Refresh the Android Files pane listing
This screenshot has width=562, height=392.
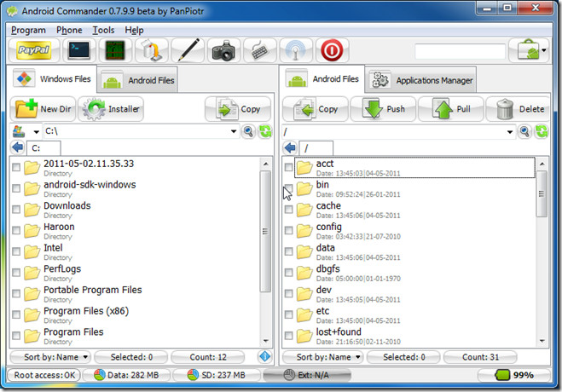pos(542,131)
